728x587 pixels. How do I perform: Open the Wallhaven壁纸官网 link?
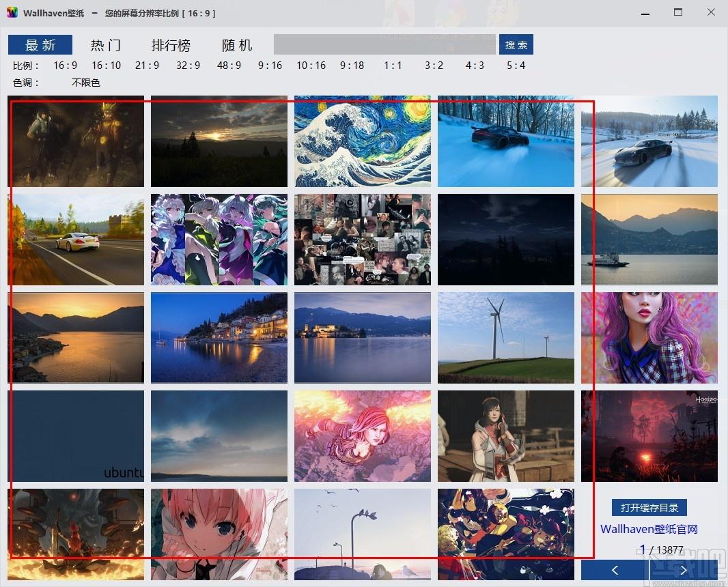[x=649, y=529]
